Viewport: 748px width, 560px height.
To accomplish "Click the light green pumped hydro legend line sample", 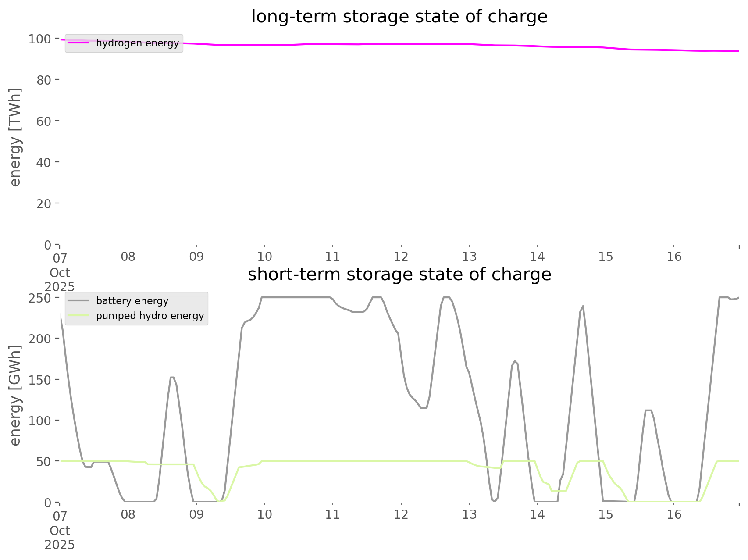I will pyautogui.click(x=79, y=316).
